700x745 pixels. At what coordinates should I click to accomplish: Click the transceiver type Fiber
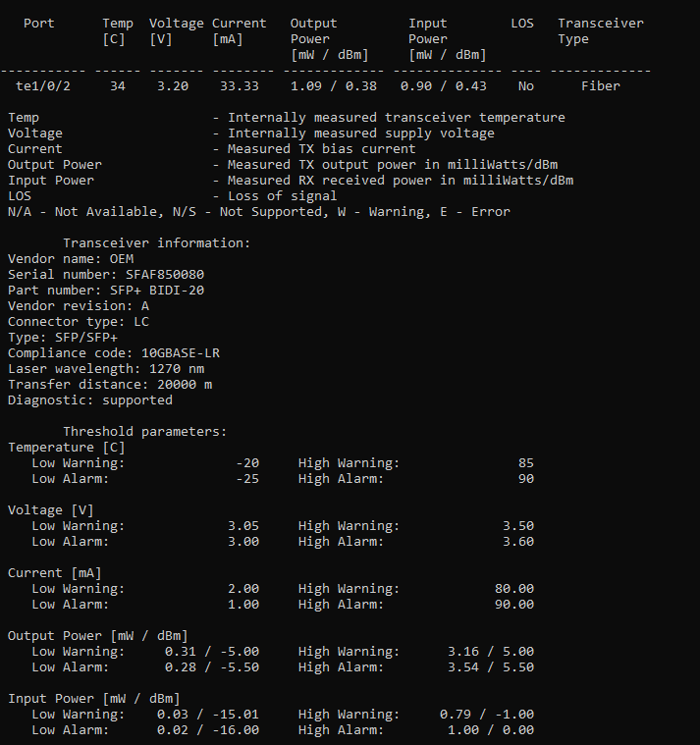tap(601, 86)
